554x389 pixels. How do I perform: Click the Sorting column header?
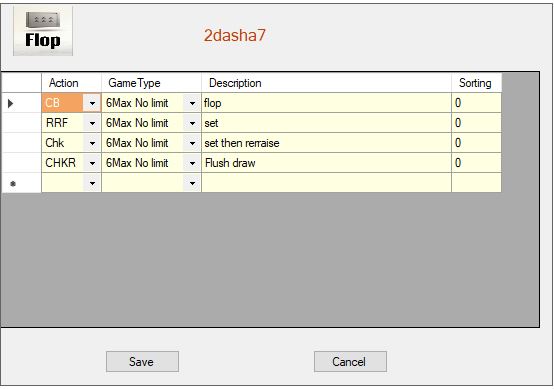(x=476, y=83)
